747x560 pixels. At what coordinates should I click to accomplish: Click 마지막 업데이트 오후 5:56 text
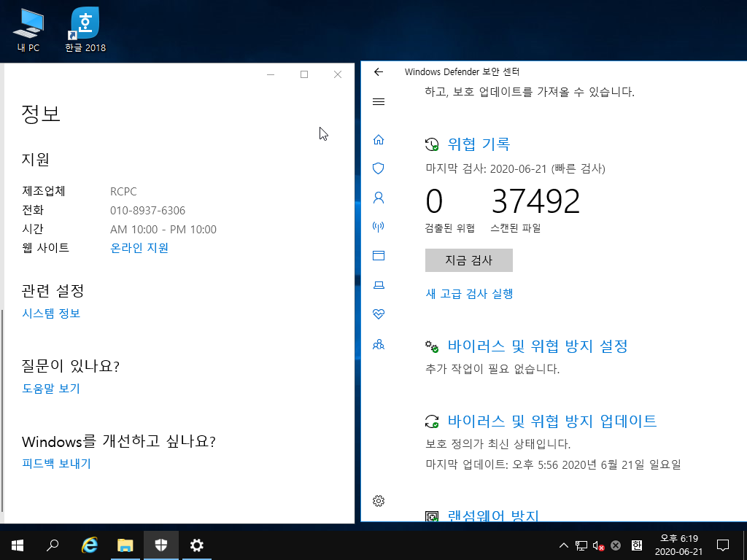coord(553,464)
